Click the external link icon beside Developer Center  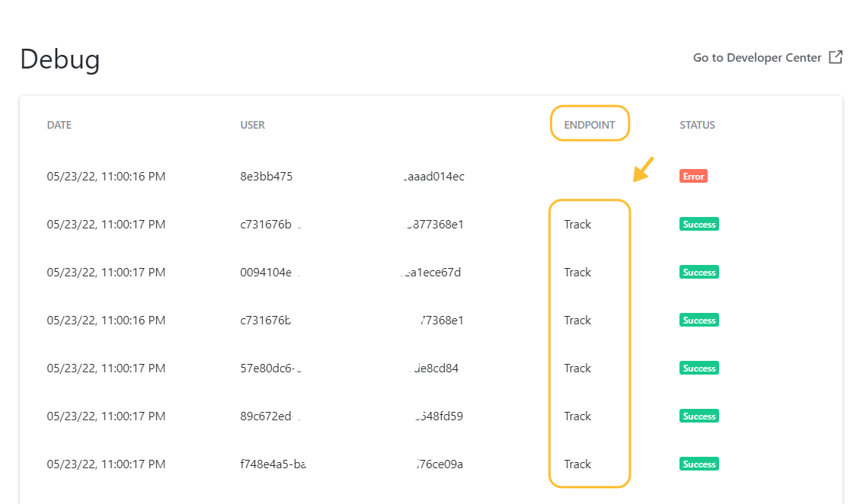click(x=836, y=56)
